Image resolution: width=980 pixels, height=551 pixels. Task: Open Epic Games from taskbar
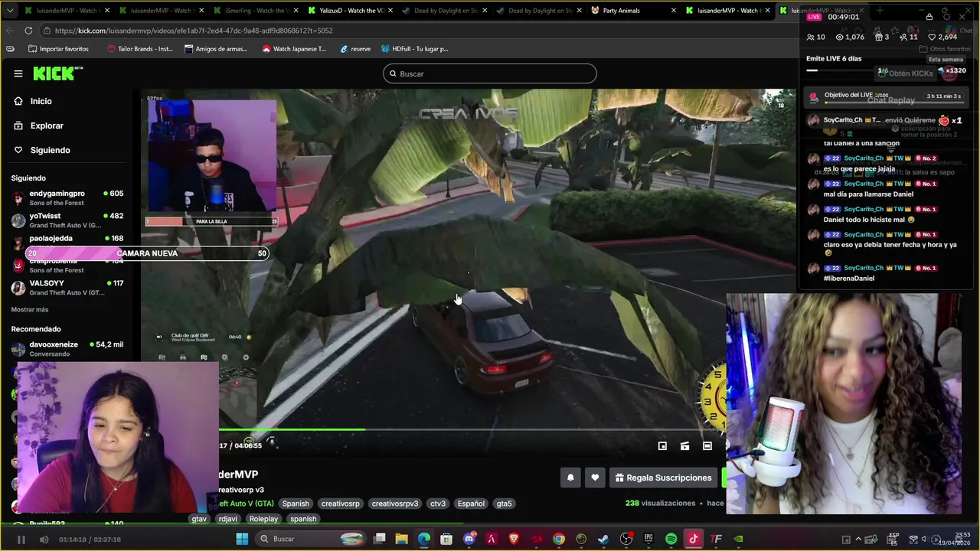[x=648, y=539]
